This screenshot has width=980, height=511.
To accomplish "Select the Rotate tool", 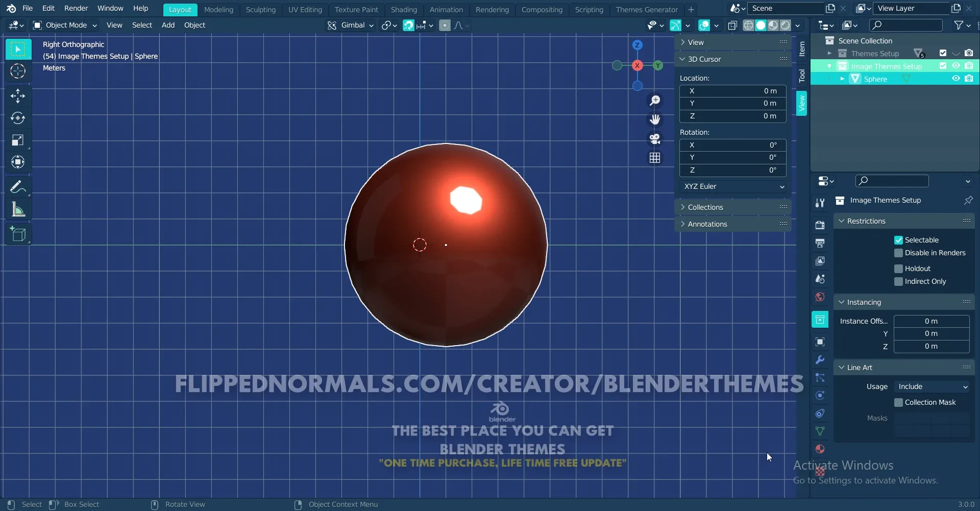I will (x=18, y=118).
